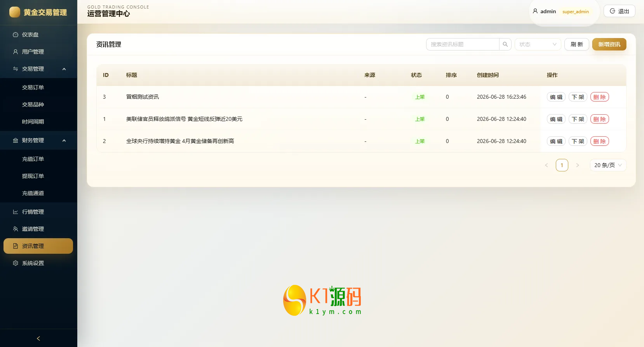Click the 排序 column header

(x=451, y=75)
